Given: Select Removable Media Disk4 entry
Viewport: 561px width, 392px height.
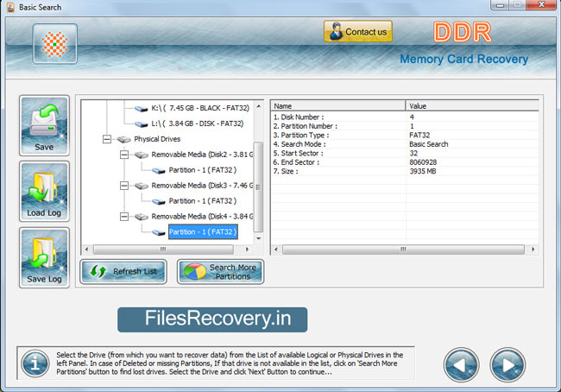Looking at the screenshot, I should 202,217.
